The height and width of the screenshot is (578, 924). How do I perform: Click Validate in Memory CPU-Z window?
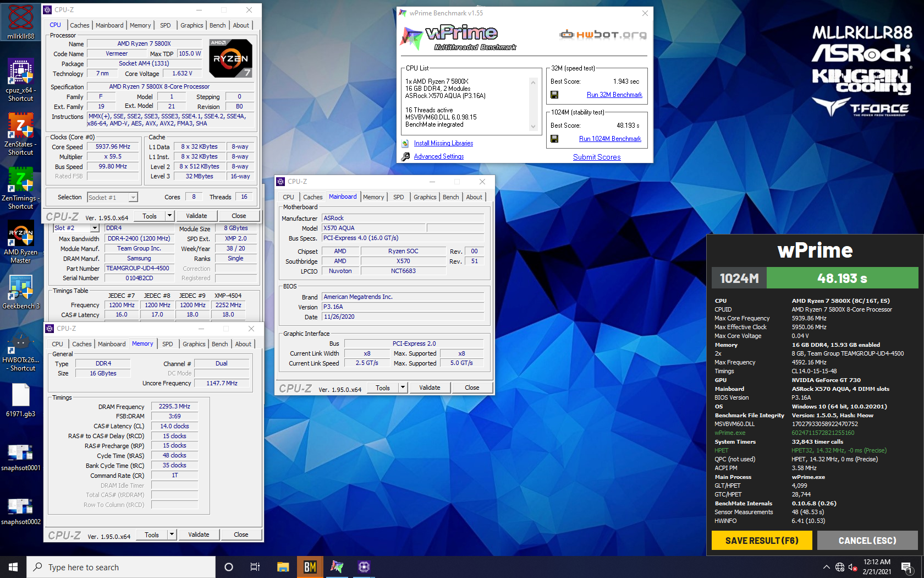click(x=199, y=535)
